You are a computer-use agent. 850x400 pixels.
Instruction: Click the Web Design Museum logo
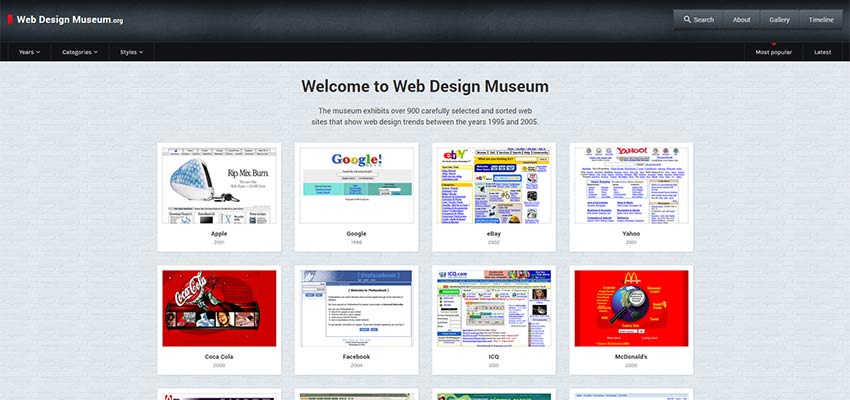tap(66, 20)
